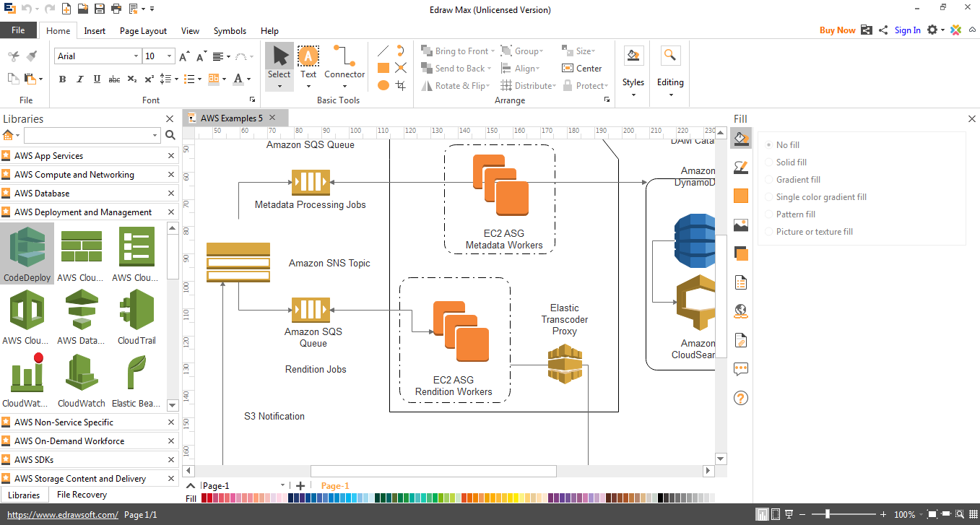
Task: Select Picture or texture fill
Action: click(x=809, y=232)
